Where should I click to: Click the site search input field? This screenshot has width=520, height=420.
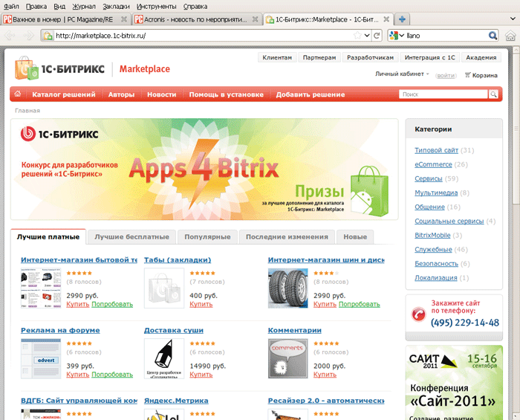(x=443, y=94)
